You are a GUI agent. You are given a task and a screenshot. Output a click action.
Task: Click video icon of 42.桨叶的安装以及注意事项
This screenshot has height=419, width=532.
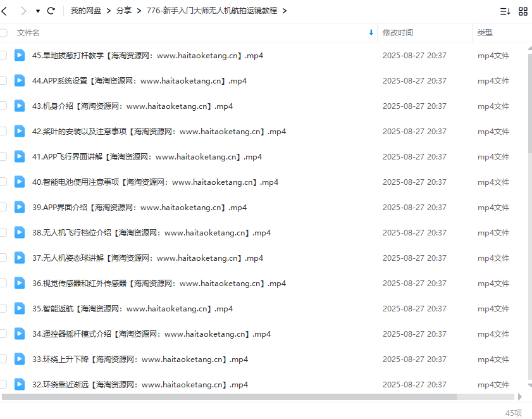[20, 131]
